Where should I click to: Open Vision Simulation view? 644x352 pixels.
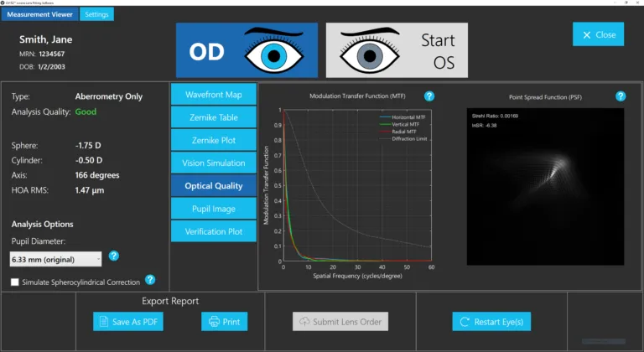coord(213,162)
